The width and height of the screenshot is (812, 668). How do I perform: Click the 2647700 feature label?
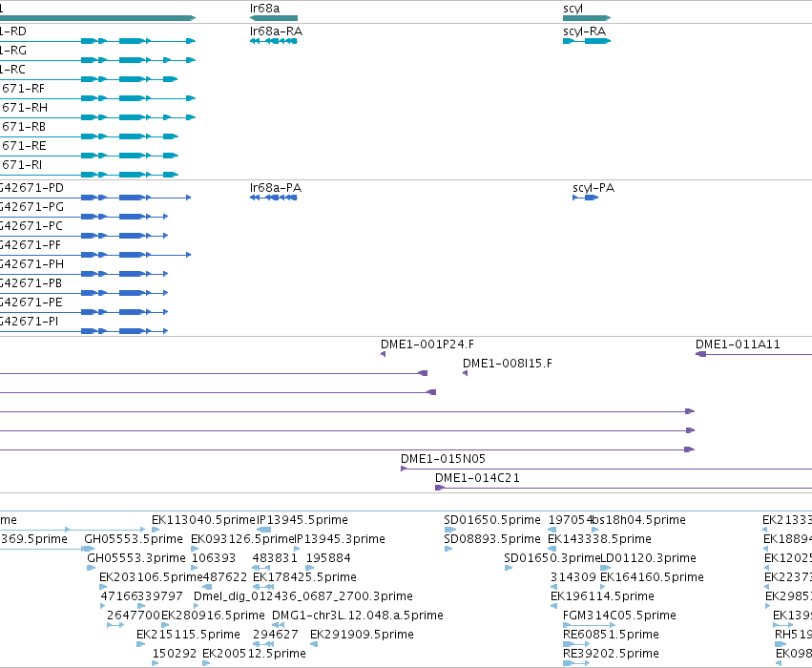[134, 616]
